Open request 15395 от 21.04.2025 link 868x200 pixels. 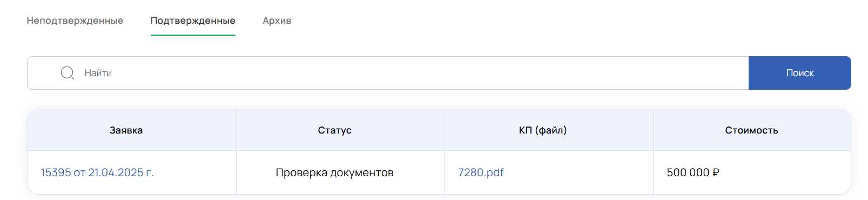97,172
